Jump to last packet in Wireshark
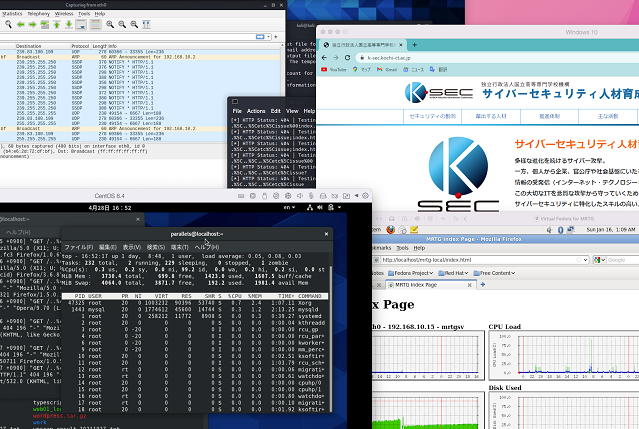 point(69,24)
